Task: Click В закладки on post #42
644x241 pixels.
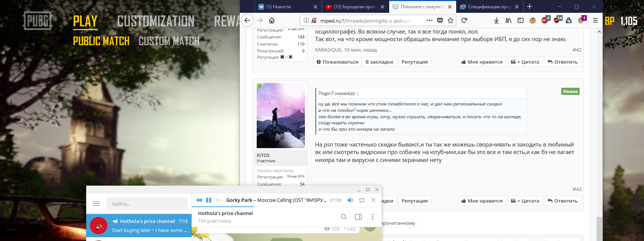Action: 379,62
